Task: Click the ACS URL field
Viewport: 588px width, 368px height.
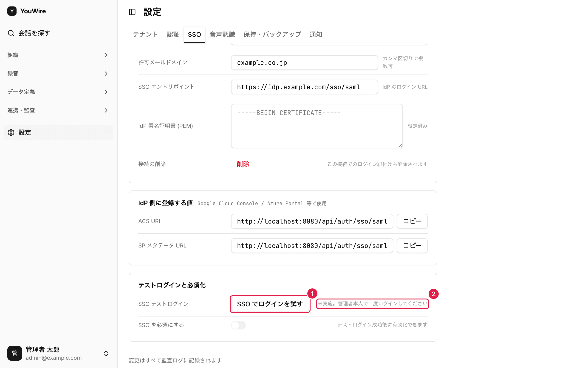Action: [312, 221]
